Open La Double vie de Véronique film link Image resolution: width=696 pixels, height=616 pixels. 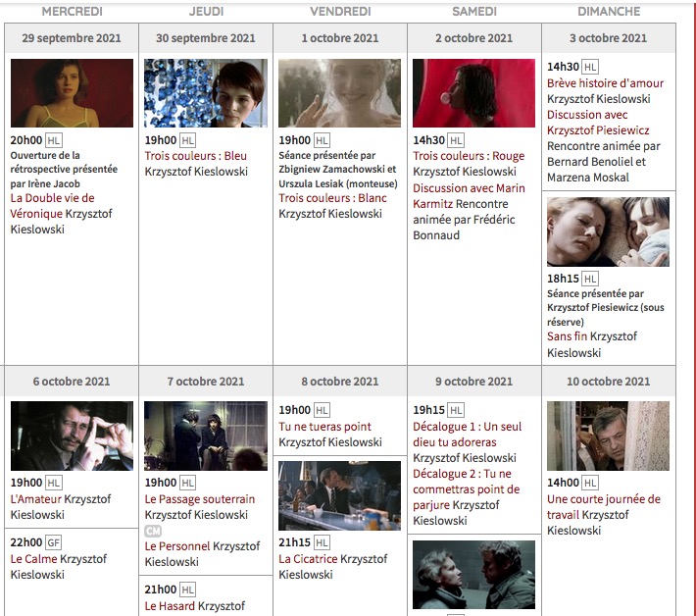[52, 206]
